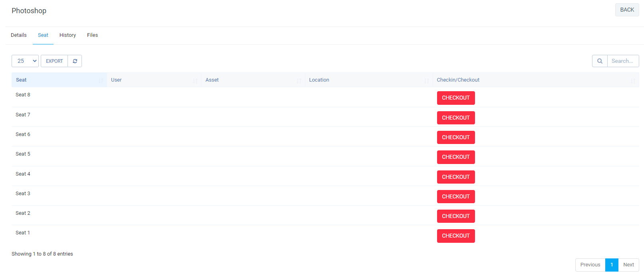The image size is (644, 276).
Task: Select the Seat 8 row label
Action: (x=23, y=95)
